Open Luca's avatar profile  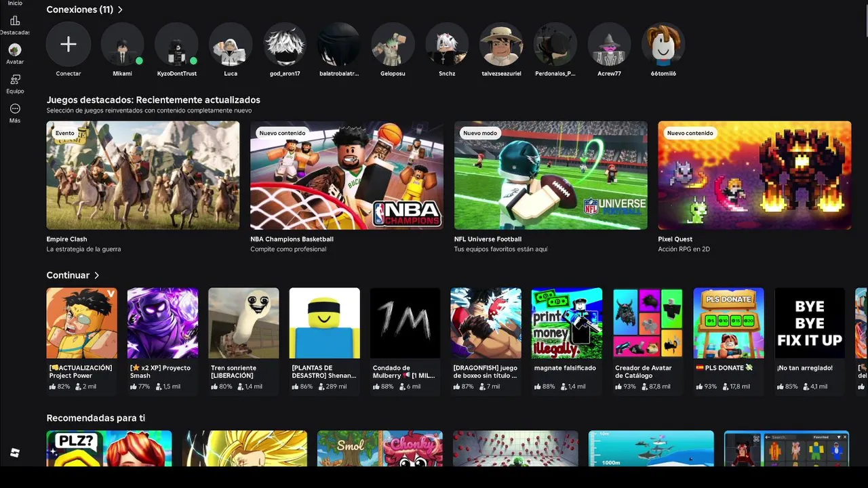point(231,44)
